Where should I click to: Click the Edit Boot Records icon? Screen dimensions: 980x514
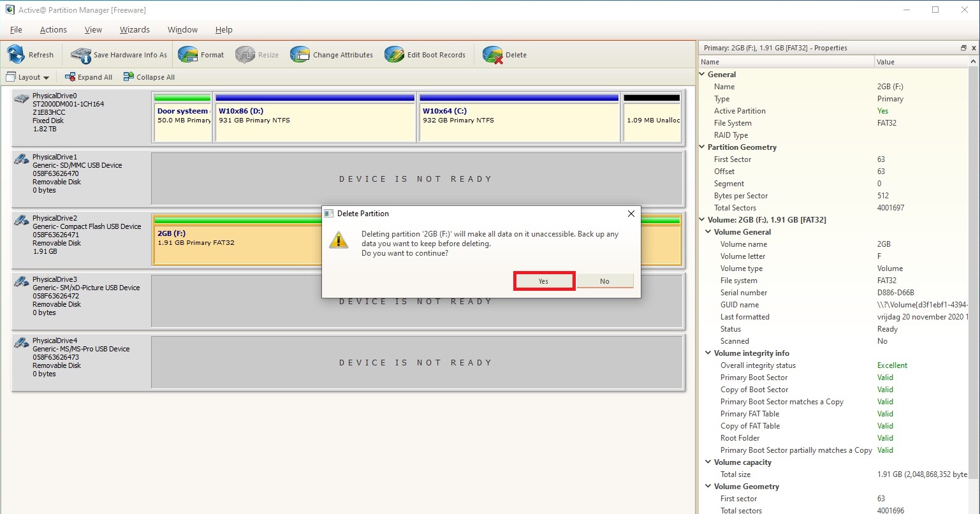[x=395, y=55]
